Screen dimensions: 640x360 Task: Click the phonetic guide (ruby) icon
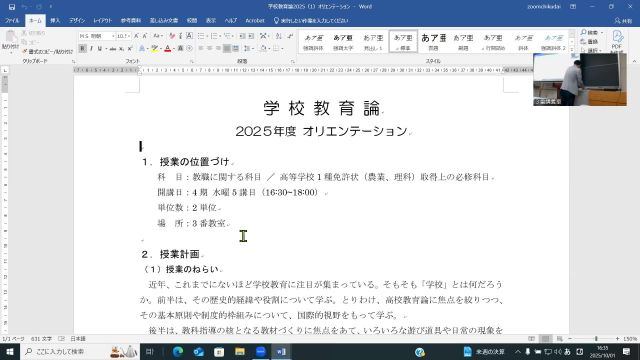tap(180, 36)
